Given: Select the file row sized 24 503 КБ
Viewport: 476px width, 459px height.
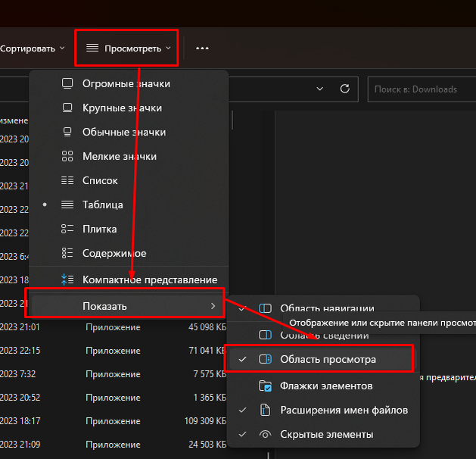Looking at the screenshot, I should coord(114,445).
